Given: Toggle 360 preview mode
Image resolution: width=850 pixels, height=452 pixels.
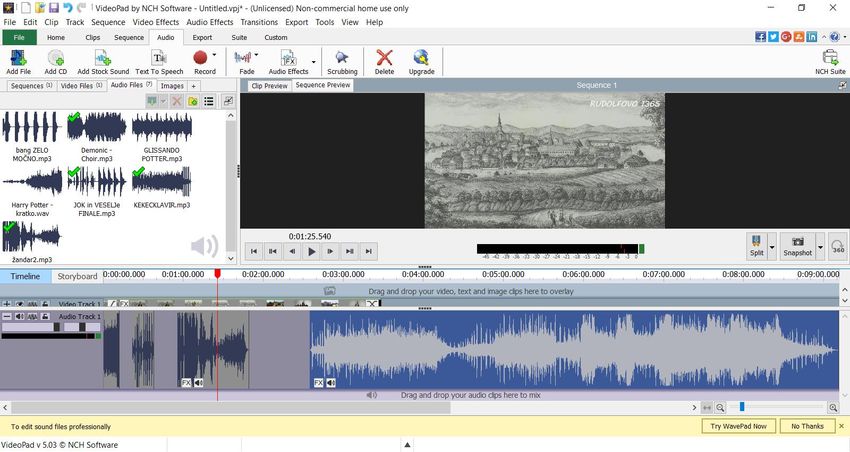Looking at the screenshot, I should tap(838, 247).
